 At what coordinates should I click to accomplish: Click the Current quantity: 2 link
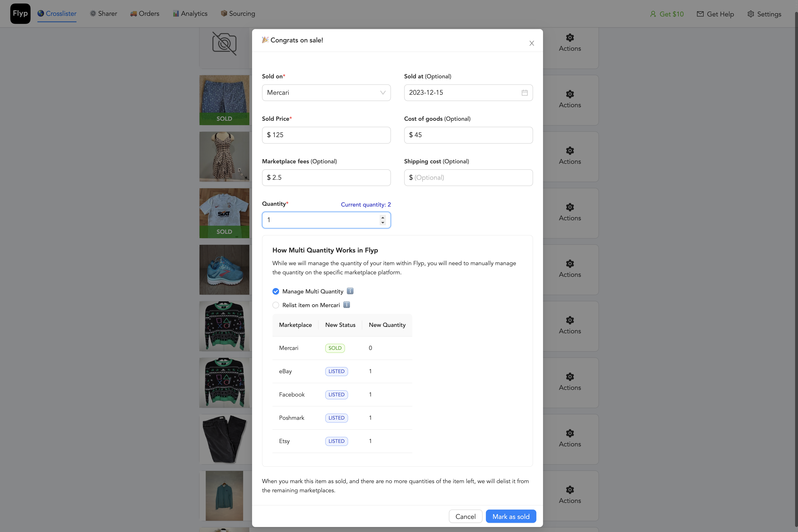click(366, 204)
